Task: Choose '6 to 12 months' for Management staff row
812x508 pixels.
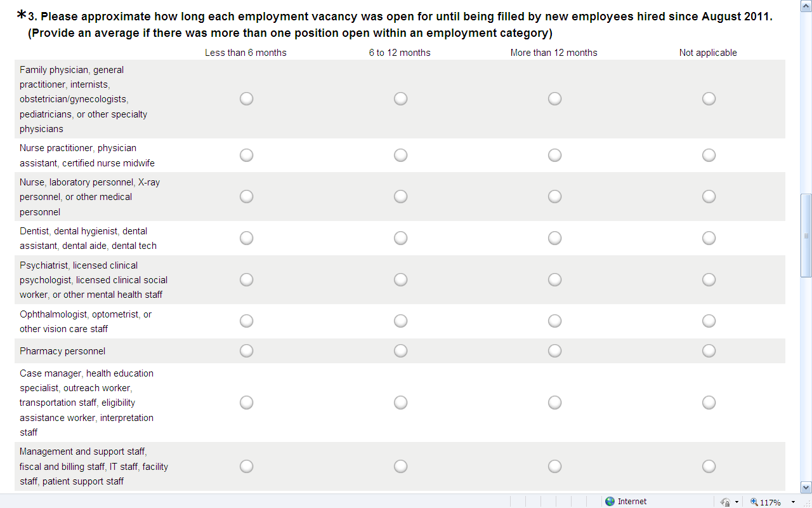Action: [400, 467]
